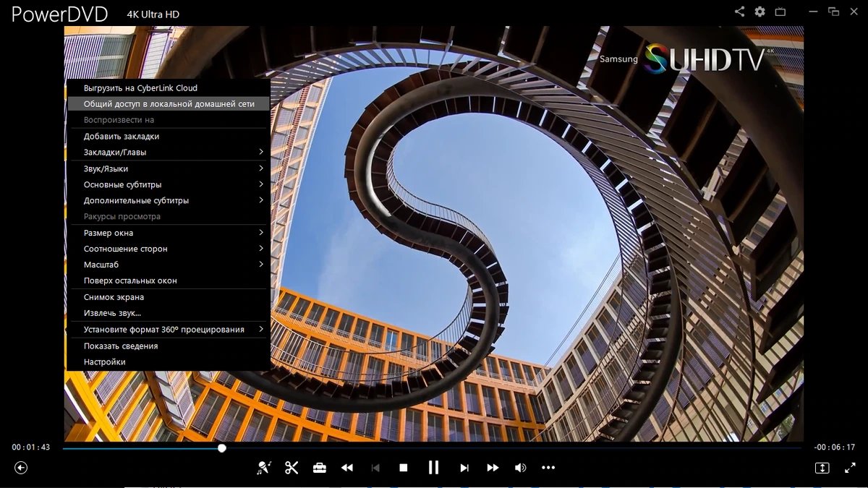Toggle the fit-to-window display mode icon
Image resolution: width=868 pixels, height=488 pixels.
tap(822, 468)
